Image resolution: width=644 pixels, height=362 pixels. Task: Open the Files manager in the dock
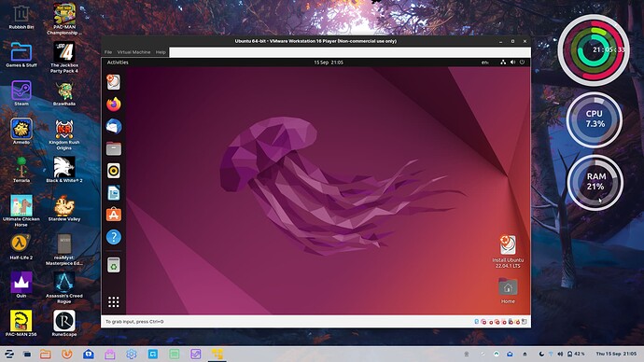click(114, 148)
